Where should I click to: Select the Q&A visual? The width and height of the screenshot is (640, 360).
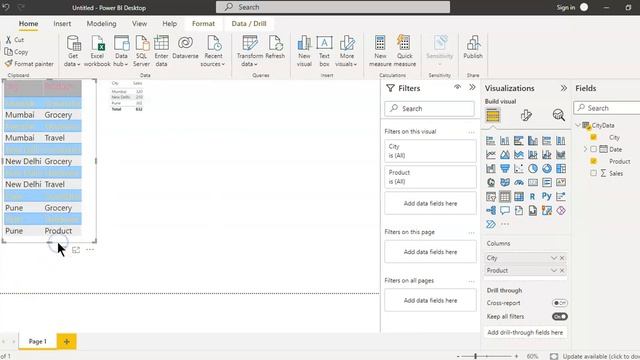[x=505, y=211]
